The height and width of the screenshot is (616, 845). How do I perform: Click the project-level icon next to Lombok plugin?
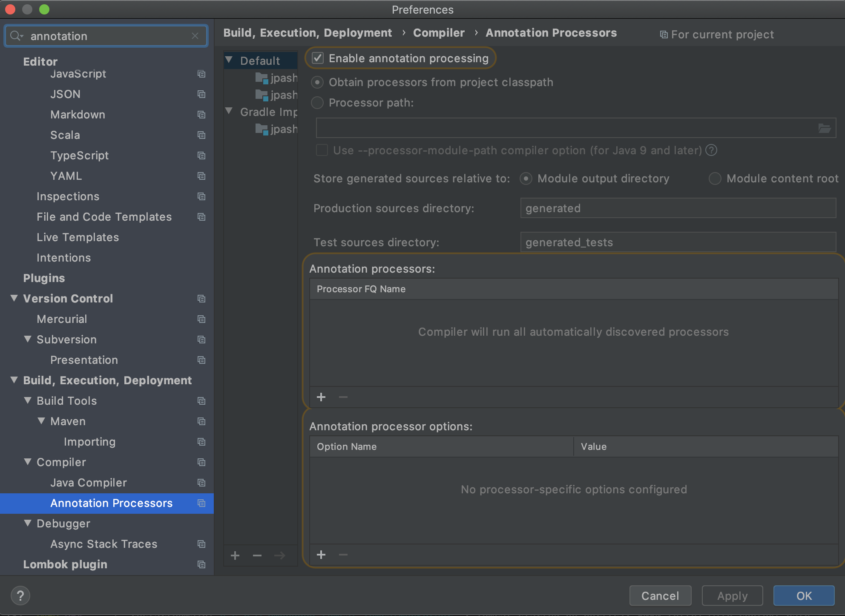point(201,564)
